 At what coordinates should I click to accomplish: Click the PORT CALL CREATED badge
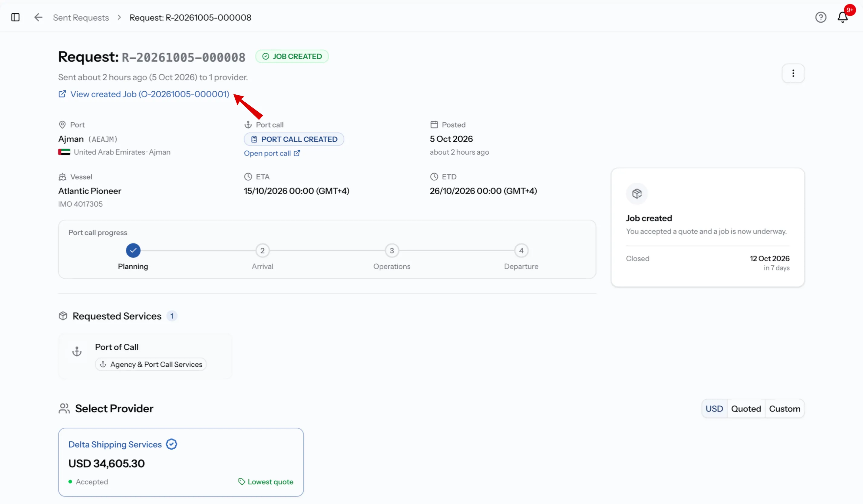click(x=294, y=139)
